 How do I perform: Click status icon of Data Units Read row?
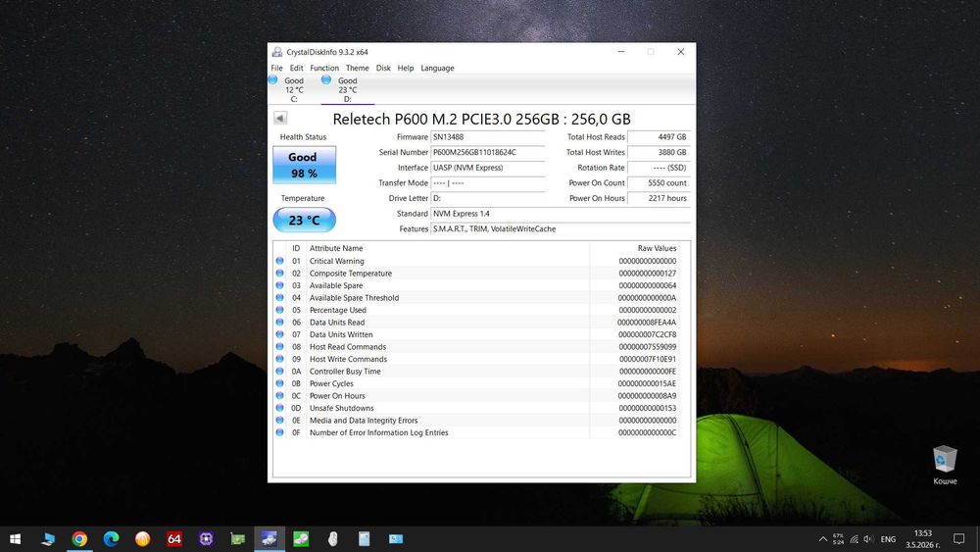(x=280, y=322)
